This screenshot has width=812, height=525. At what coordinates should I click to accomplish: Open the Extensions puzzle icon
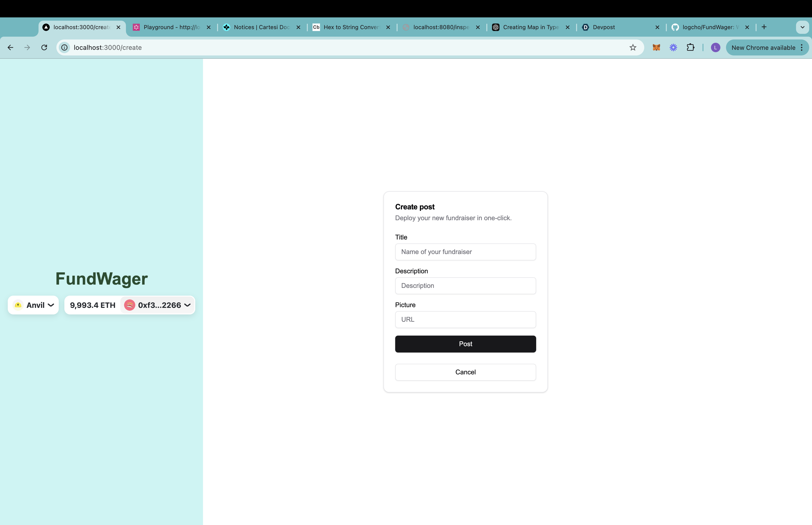[690, 47]
